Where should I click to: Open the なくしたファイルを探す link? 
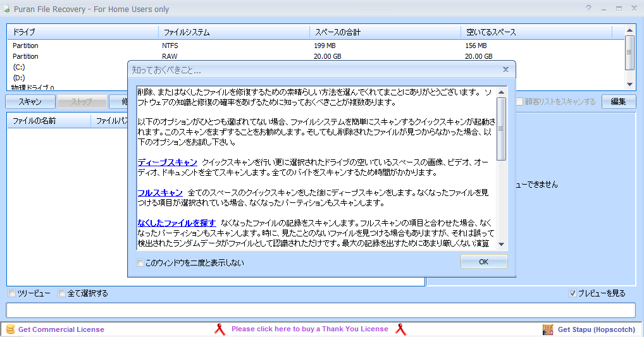click(x=176, y=223)
